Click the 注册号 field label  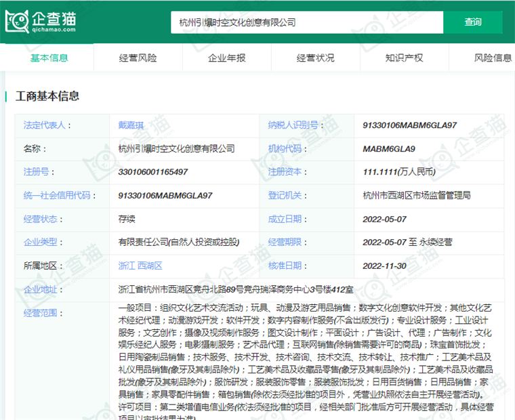coord(36,172)
